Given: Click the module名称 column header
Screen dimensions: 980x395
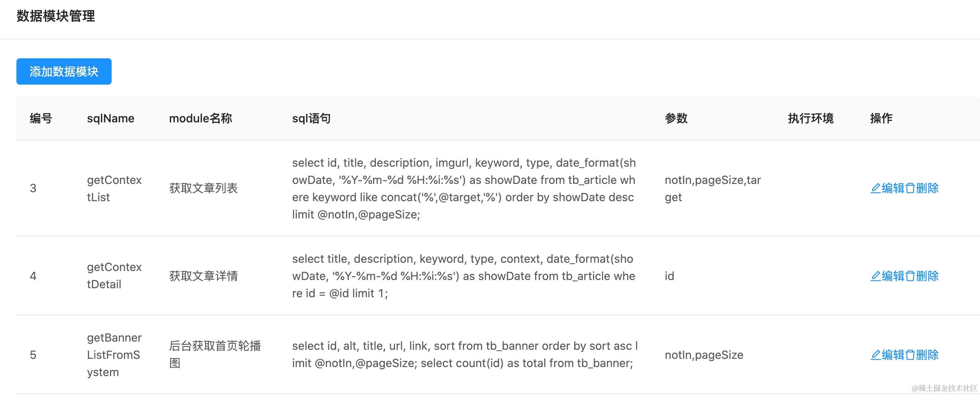Looking at the screenshot, I should pyautogui.click(x=200, y=119).
